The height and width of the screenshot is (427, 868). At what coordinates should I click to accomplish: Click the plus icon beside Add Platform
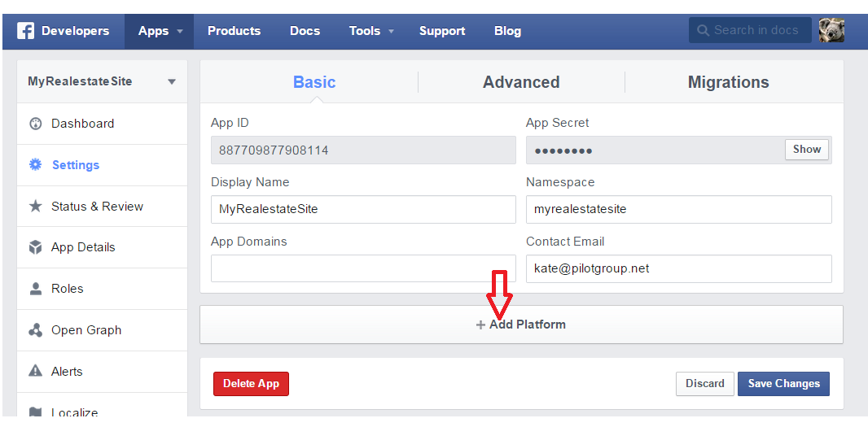click(x=480, y=325)
